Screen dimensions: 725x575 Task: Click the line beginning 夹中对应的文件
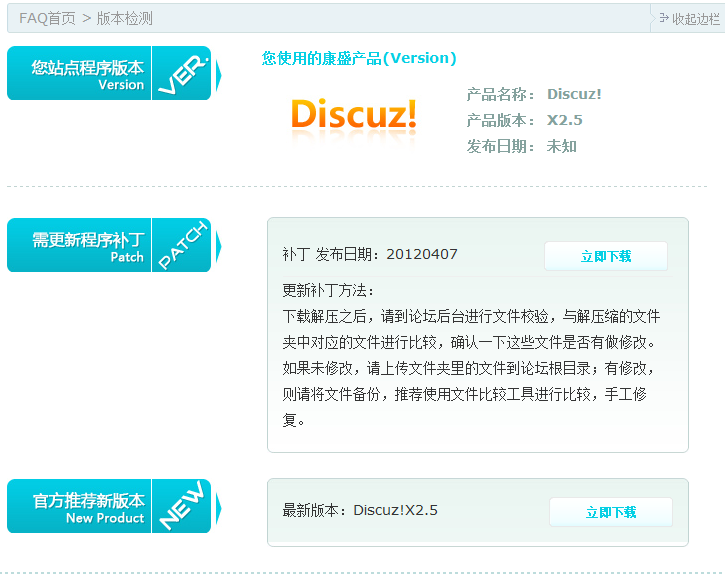469,343
